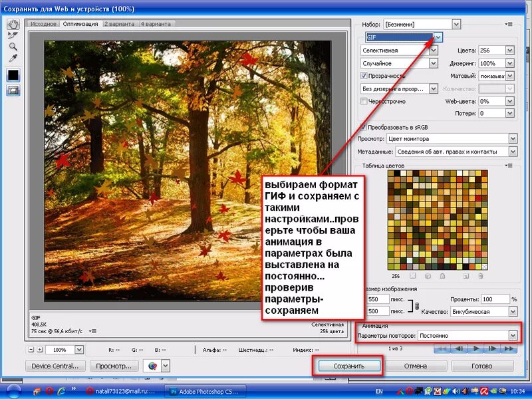Click the zoom out minus button
Screen dimensions: 532x399
31,350
